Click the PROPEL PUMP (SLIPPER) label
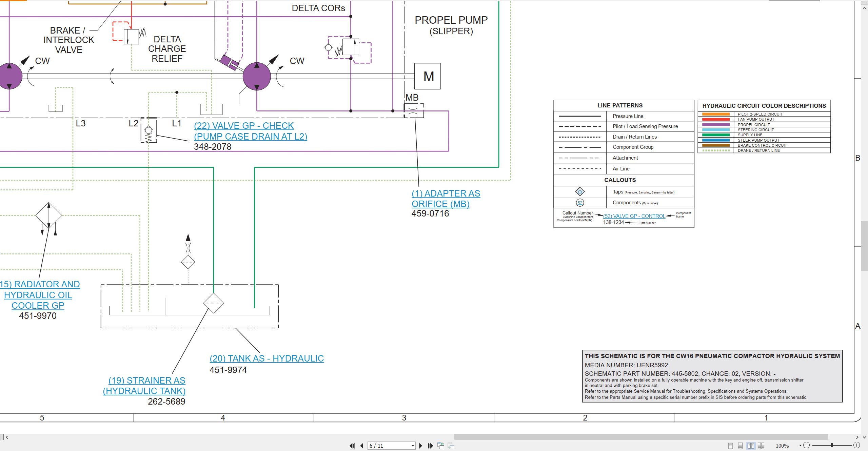This screenshot has width=868, height=451. pyautogui.click(x=451, y=25)
